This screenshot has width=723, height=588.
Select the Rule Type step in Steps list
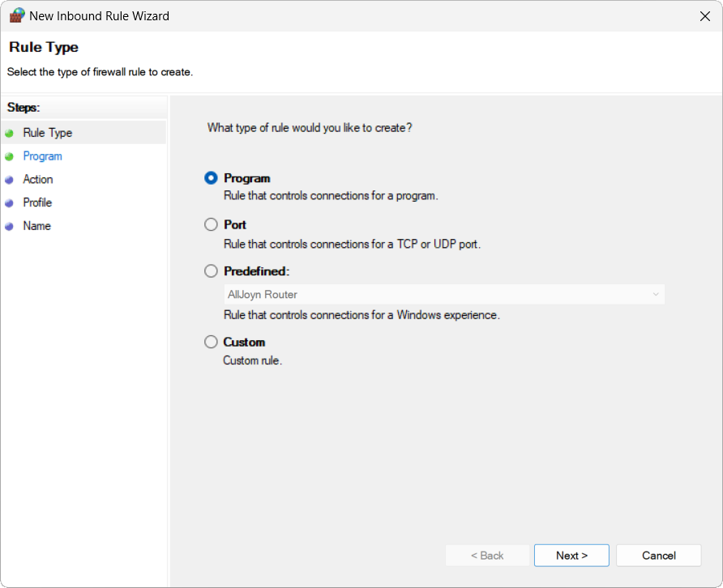pos(48,133)
